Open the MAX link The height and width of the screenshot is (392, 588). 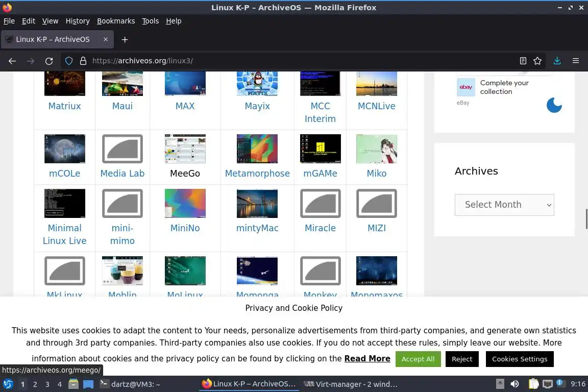[185, 106]
